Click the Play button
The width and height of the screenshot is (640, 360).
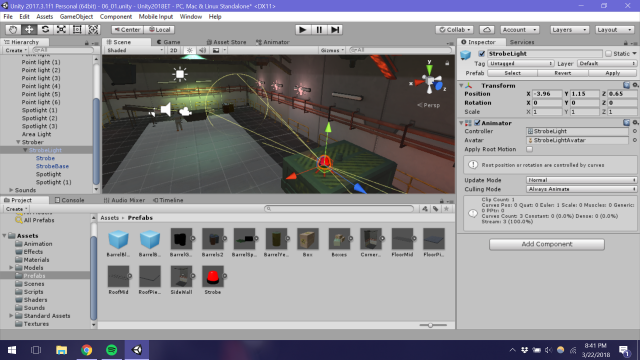[x=302, y=29]
